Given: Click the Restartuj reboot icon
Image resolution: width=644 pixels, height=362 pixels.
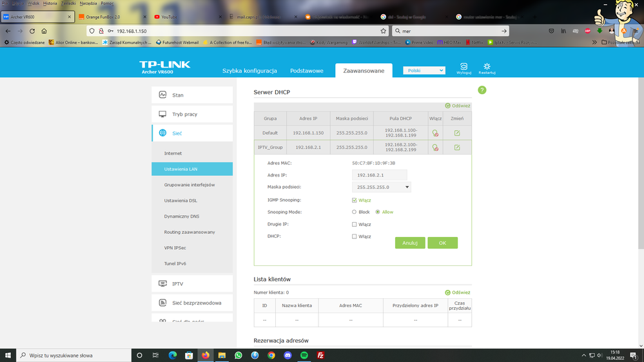Looking at the screenshot, I should click(x=487, y=68).
